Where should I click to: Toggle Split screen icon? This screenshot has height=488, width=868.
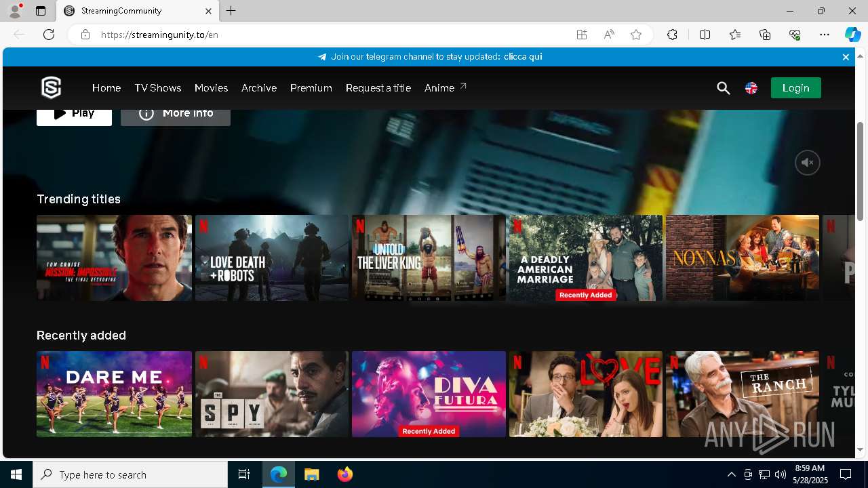(x=705, y=35)
